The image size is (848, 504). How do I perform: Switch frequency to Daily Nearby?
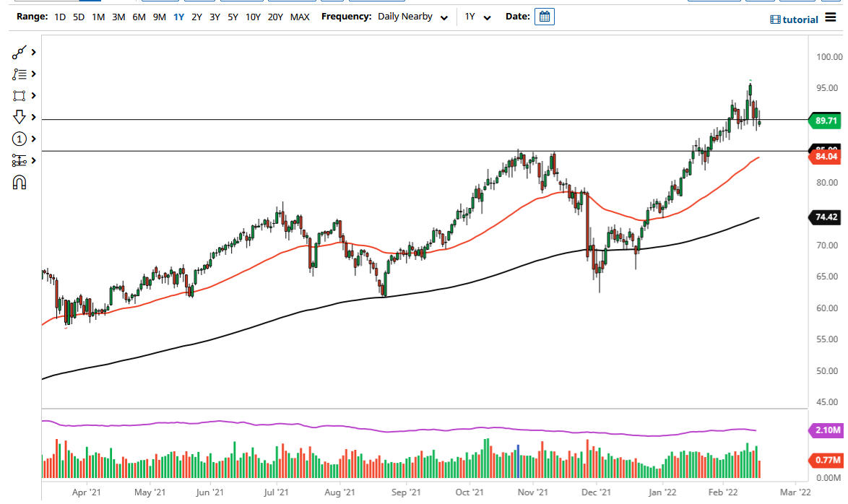click(x=405, y=16)
